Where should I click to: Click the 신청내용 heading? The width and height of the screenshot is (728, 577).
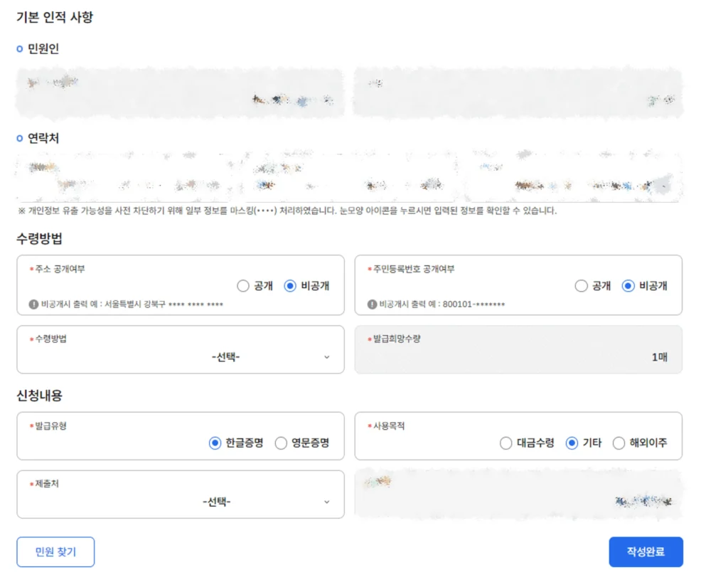point(40,396)
